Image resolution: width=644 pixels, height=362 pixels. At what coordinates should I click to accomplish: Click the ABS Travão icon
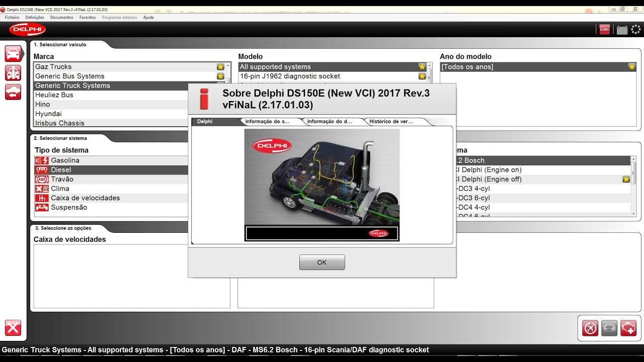[x=42, y=179]
